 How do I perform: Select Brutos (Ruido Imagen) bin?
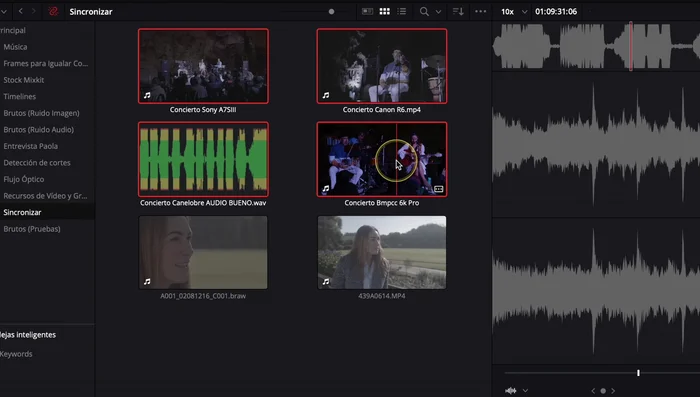point(41,113)
